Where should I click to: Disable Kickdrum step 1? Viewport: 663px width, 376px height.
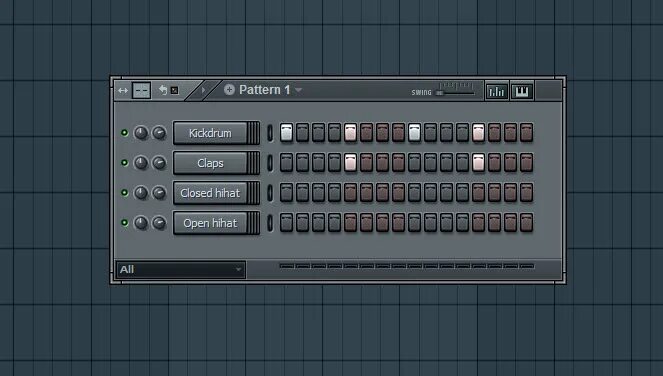point(286,132)
